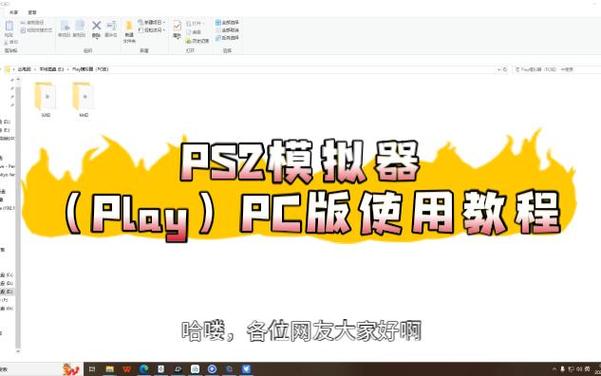This screenshot has width=601, height=376.
Task: Select the second folder in file list
Action: pyautogui.click(x=83, y=99)
